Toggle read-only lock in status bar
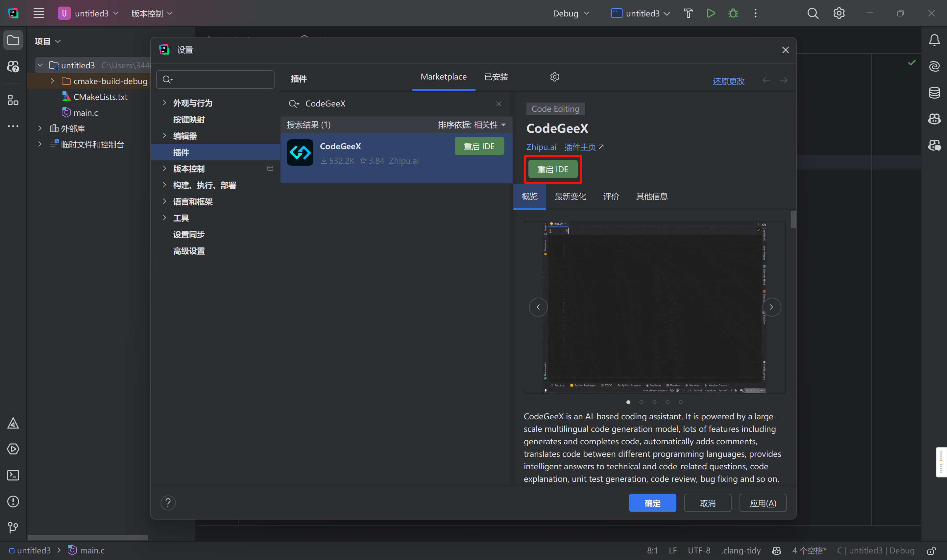Viewport: 947px width, 560px height. click(931, 550)
